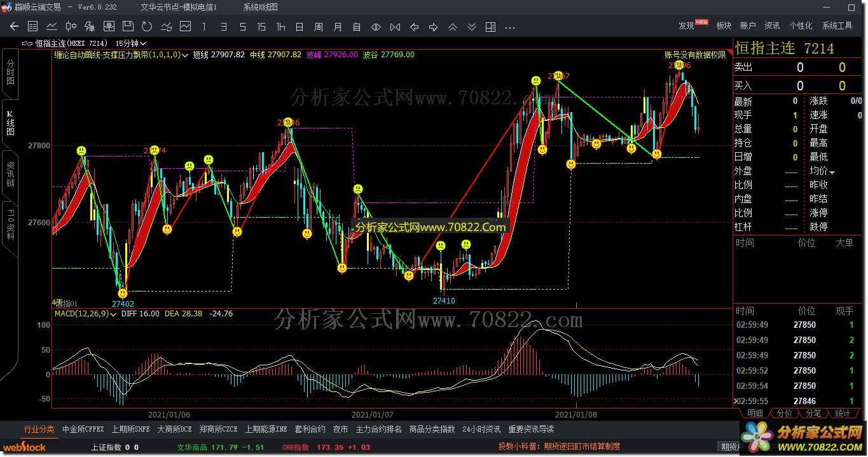Select the 分笔 tab
Viewport: 868px width, 457px height.
pos(813,414)
